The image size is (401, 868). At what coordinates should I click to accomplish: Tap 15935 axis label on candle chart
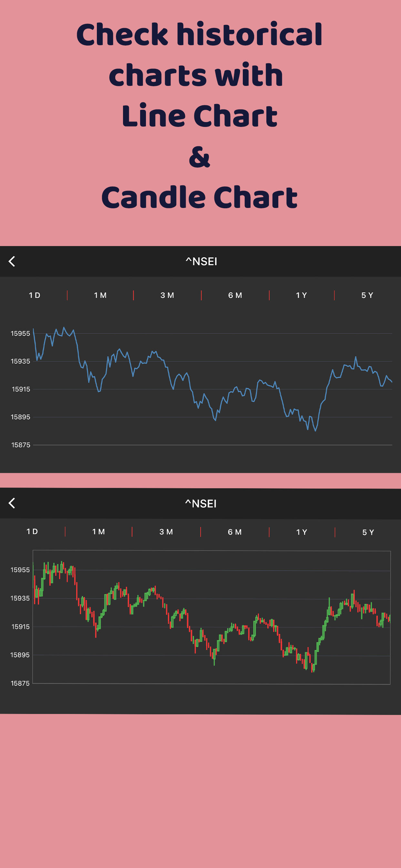(x=20, y=598)
